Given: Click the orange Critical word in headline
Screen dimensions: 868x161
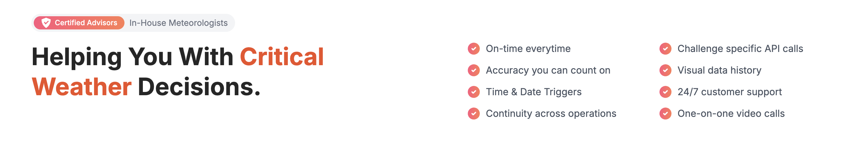Looking at the screenshot, I should tap(282, 57).
